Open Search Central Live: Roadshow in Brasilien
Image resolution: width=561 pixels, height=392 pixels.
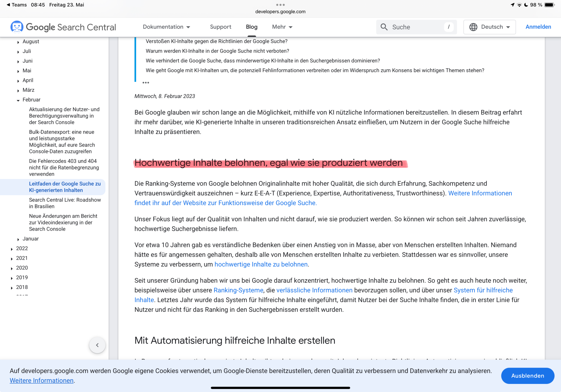coord(65,203)
